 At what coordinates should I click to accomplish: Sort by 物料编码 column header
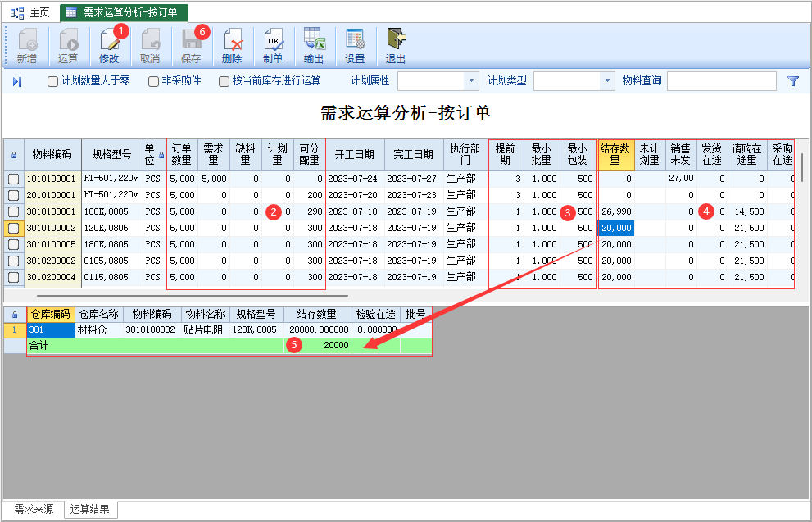[52, 155]
